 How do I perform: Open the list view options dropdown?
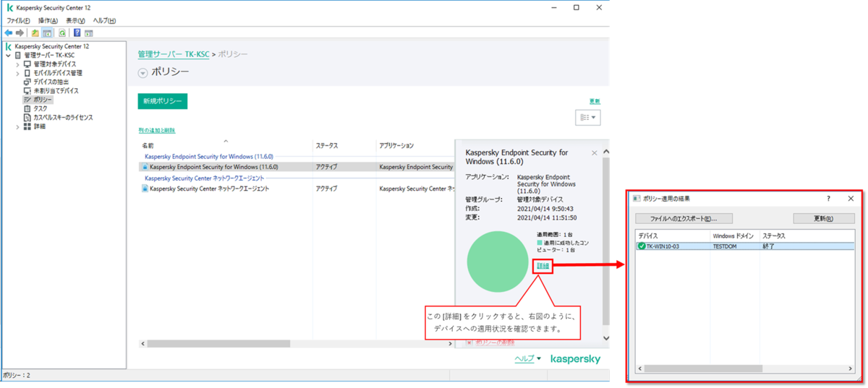pos(588,117)
